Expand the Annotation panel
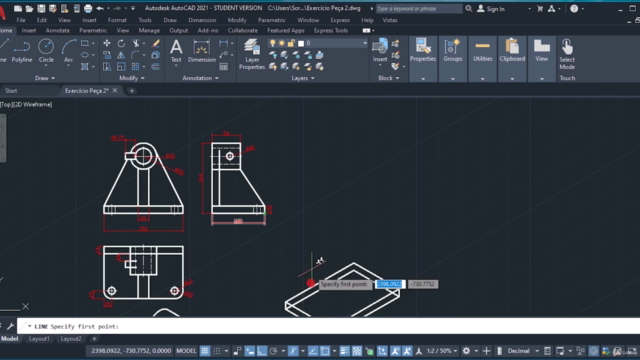The height and width of the screenshot is (360, 640). [x=200, y=78]
